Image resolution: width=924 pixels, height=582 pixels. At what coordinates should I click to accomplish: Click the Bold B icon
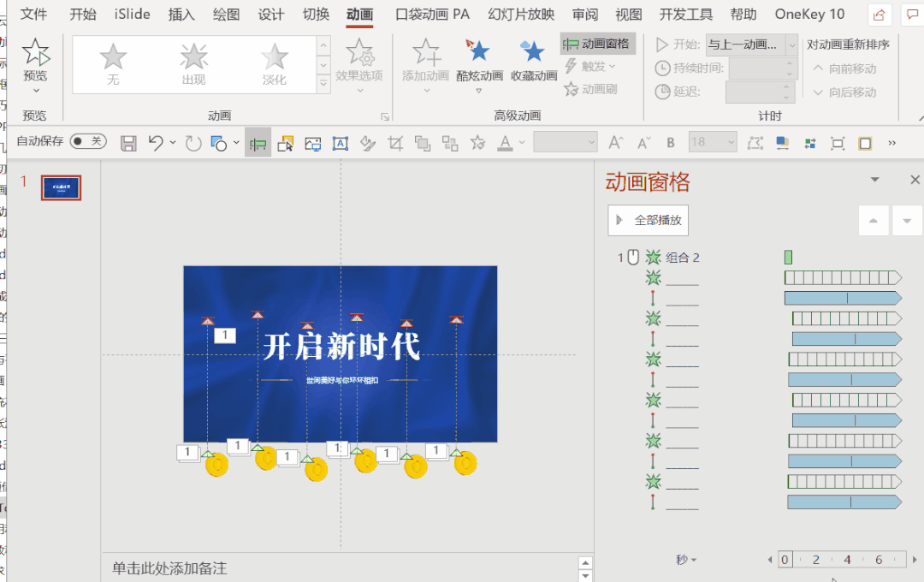click(671, 143)
